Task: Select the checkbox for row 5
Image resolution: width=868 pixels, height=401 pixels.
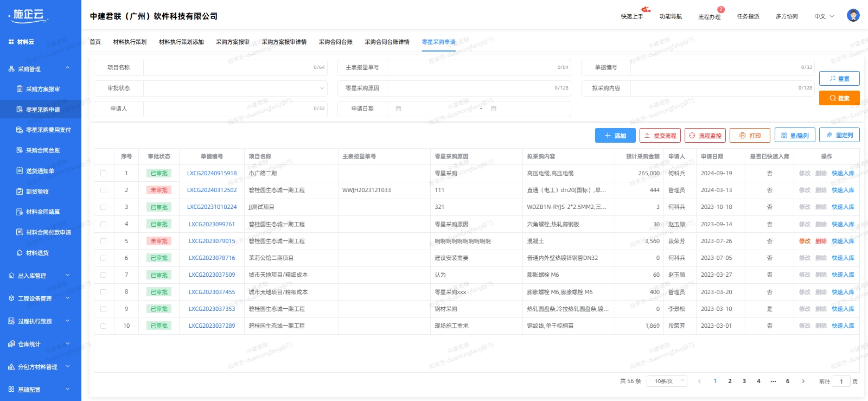Action: pos(103,241)
